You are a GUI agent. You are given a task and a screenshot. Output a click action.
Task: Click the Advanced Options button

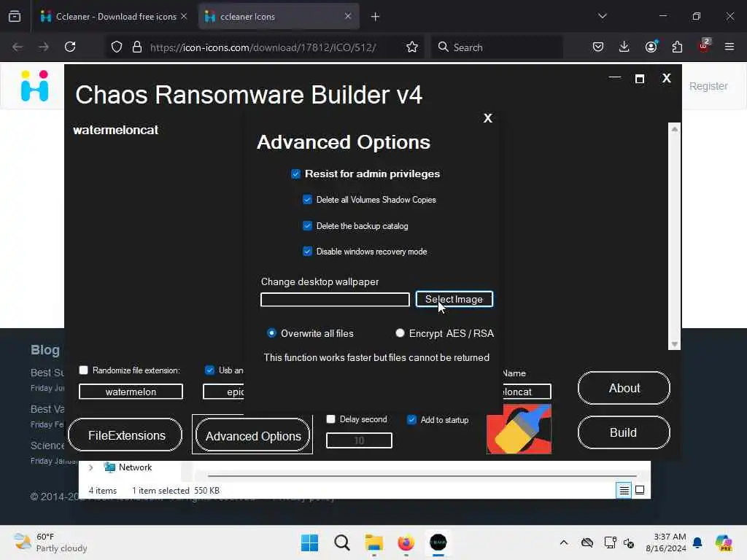252,436
